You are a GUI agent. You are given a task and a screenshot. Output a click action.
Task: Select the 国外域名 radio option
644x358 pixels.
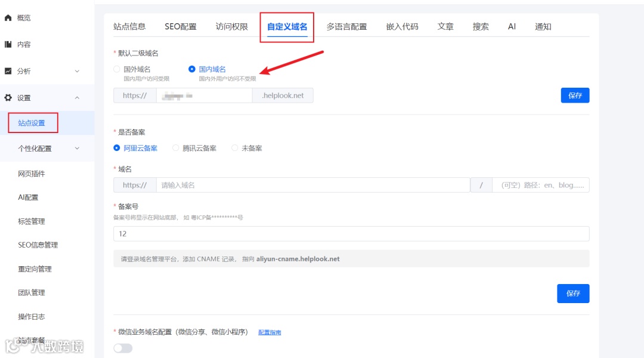pos(117,68)
